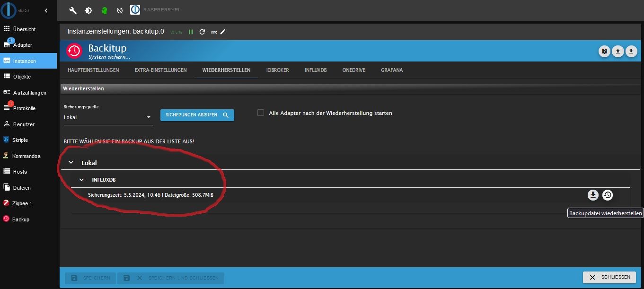This screenshot has height=289, width=644.
Task: Click the ioBroker host logo beside RASPBERRYPI
Action: [135, 9]
